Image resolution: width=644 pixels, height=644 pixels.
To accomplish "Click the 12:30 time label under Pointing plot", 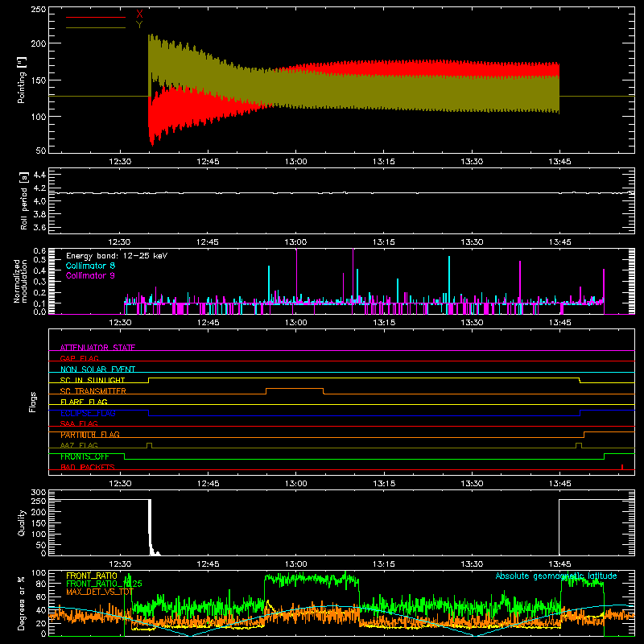I will pyautogui.click(x=120, y=162).
